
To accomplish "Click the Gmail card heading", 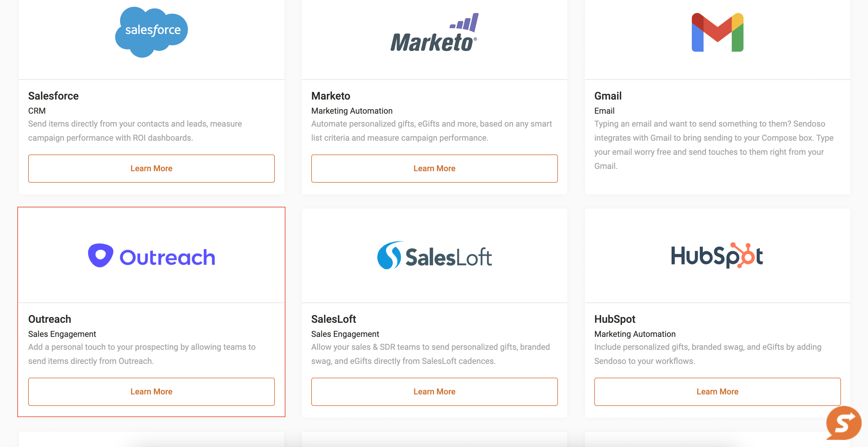I will click(608, 96).
